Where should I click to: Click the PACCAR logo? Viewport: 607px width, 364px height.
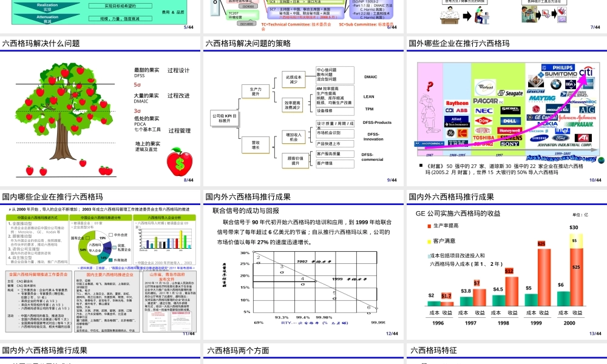487,101
